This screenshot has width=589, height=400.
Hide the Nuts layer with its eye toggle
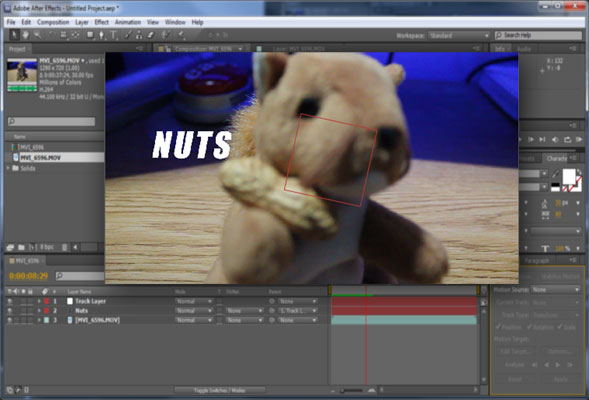coord(10,311)
